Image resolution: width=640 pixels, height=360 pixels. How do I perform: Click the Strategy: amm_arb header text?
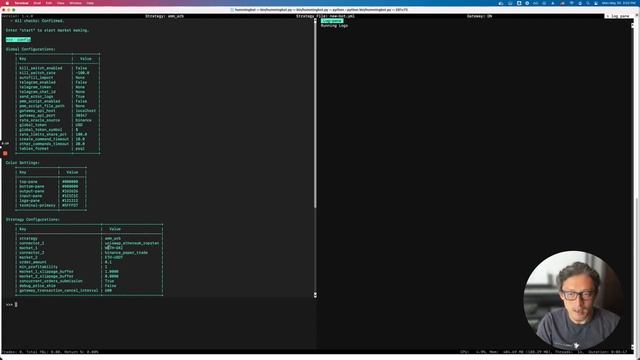click(x=164, y=16)
